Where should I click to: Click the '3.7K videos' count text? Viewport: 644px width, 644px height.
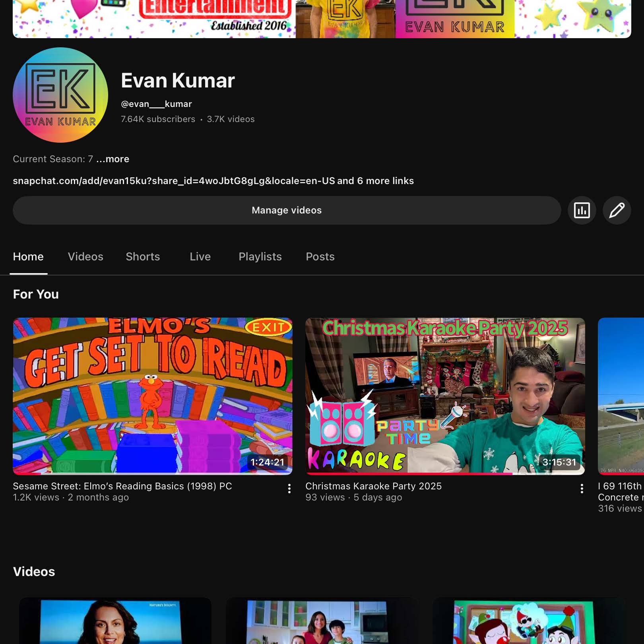pyautogui.click(x=231, y=119)
